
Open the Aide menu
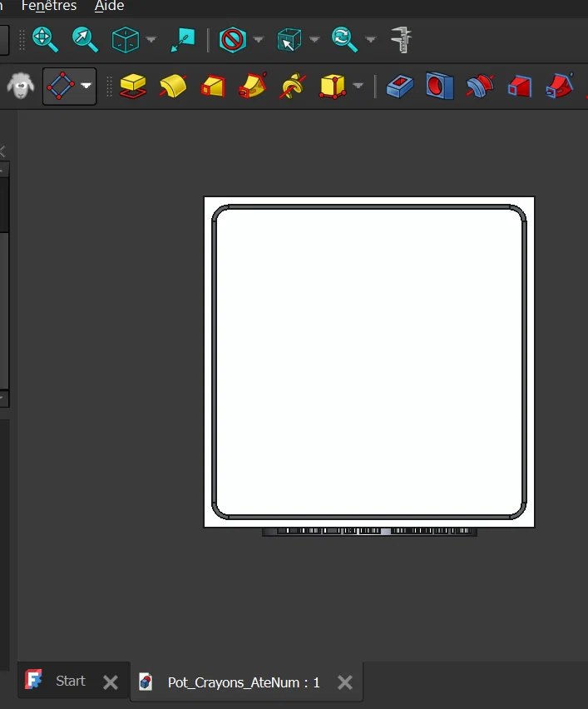(110, 7)
